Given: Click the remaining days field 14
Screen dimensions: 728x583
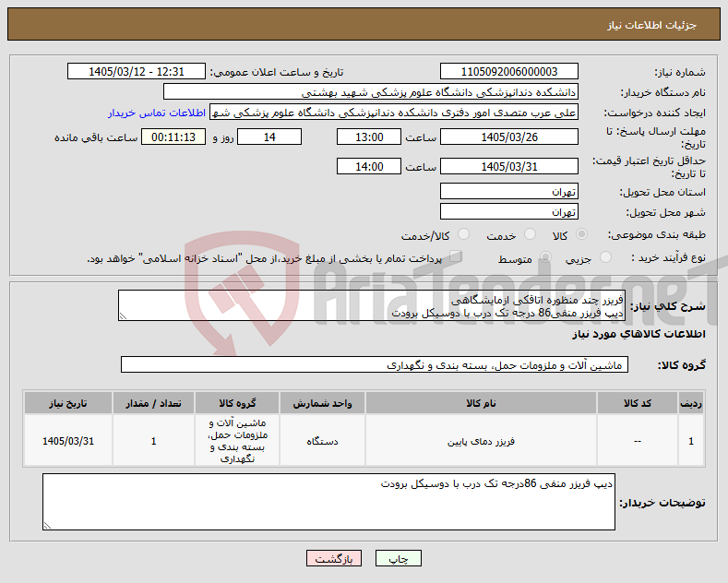Looking at the screenshot, I should click(x=269, y=137).
